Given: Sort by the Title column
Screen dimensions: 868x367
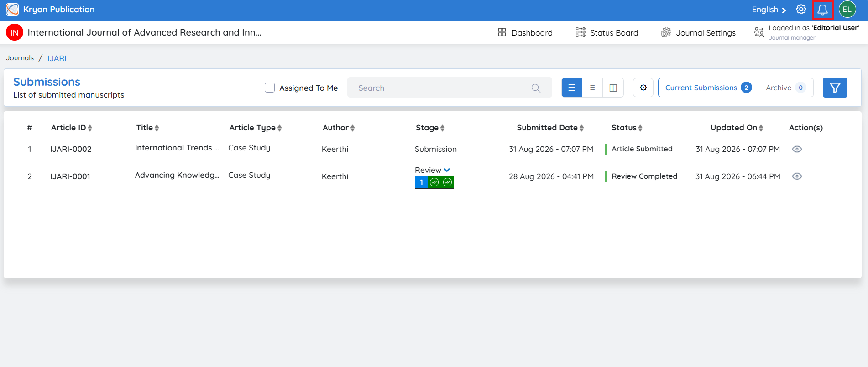Looking at the screenshot, I should 147,128.
